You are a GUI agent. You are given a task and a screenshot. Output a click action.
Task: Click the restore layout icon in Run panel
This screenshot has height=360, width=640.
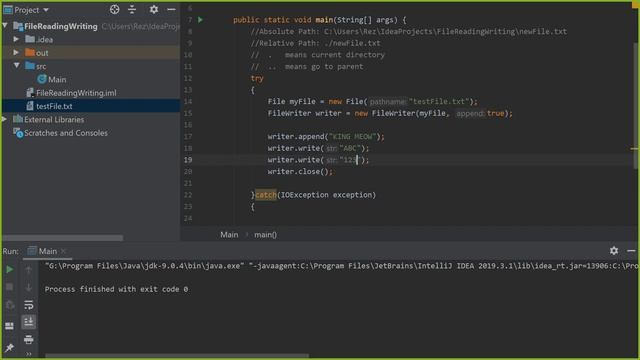[x=9, y=326]
